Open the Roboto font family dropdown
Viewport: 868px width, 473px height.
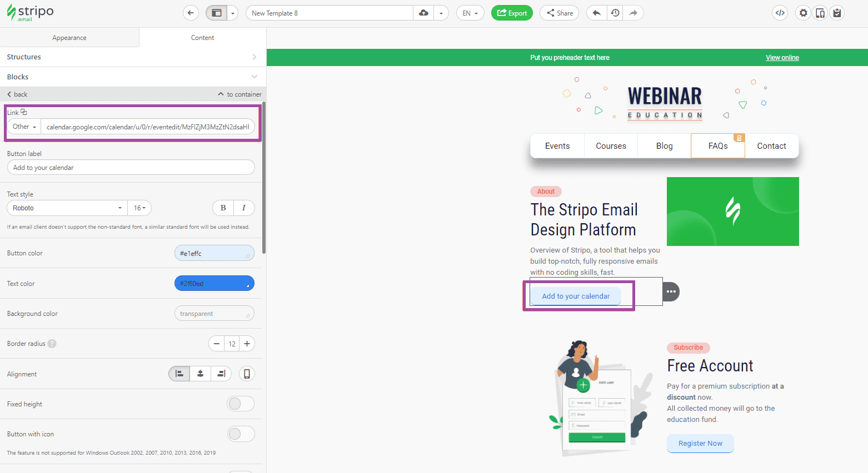66,208
